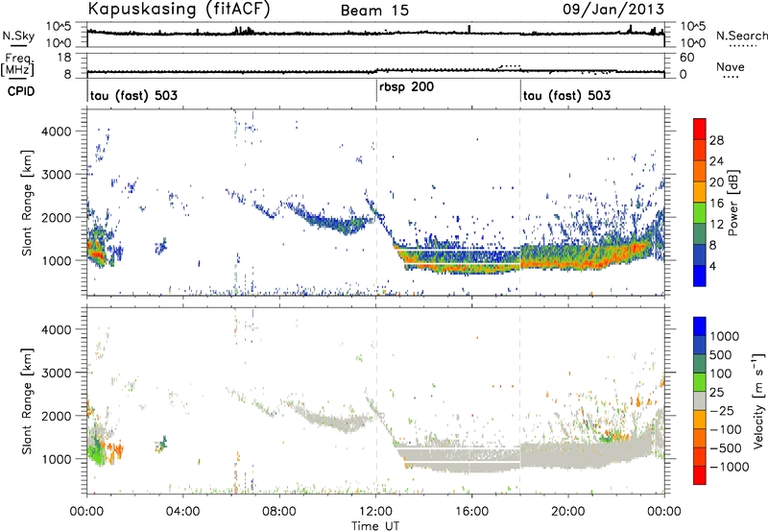Select the -1000 tick on Velocity colorbar
The height and width of the screenshot is (532, 768).
tap(729, 467)
